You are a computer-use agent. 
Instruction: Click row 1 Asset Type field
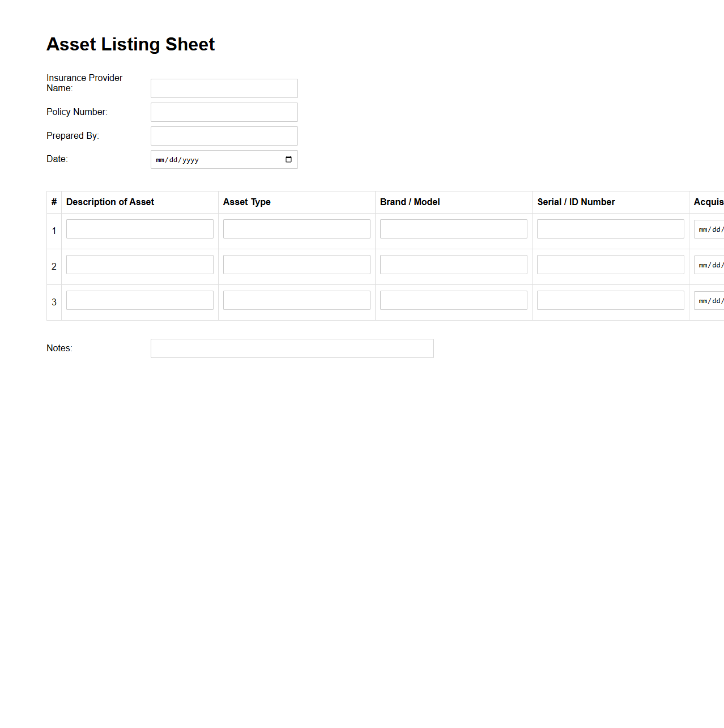tap(296, 228)
